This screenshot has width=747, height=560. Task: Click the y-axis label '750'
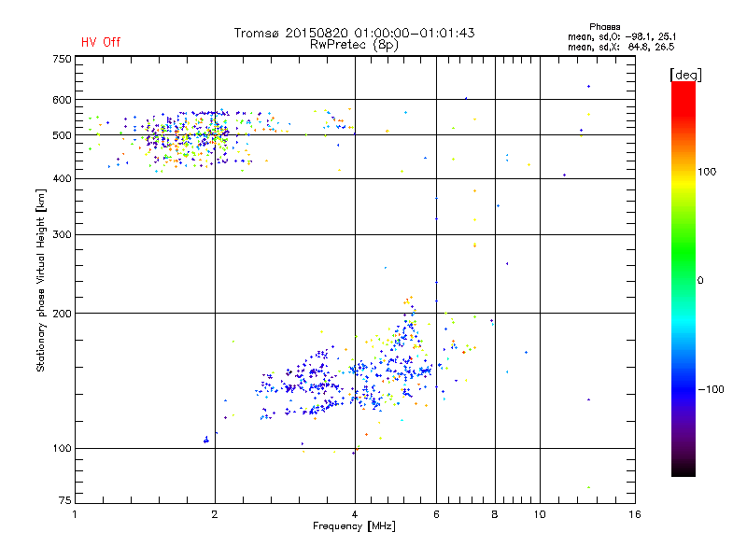click(x=62, y=59)
